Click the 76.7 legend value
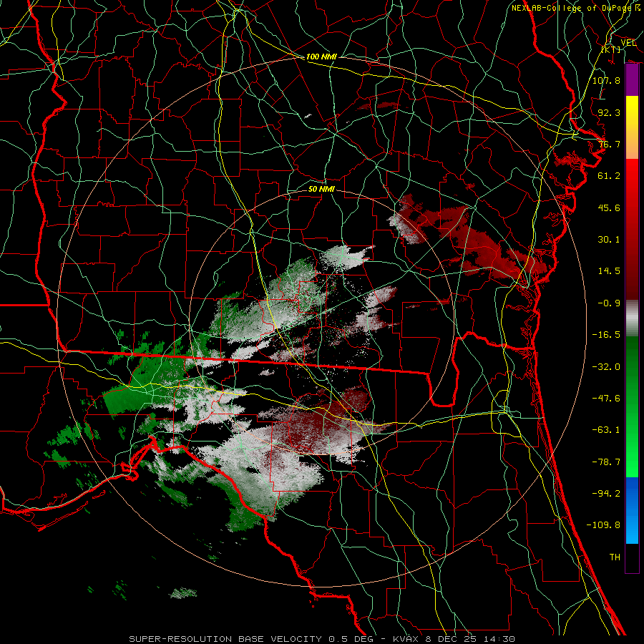 pos(609,144)
